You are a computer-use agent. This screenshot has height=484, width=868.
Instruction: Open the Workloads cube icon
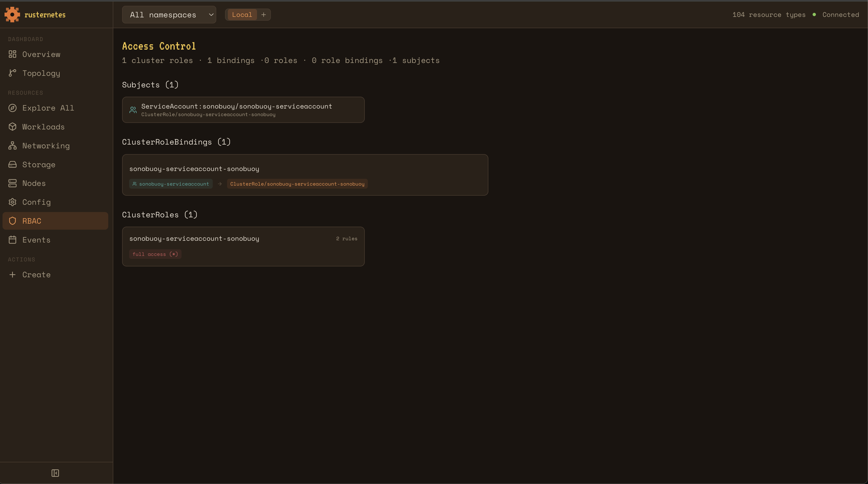point(13,127)
